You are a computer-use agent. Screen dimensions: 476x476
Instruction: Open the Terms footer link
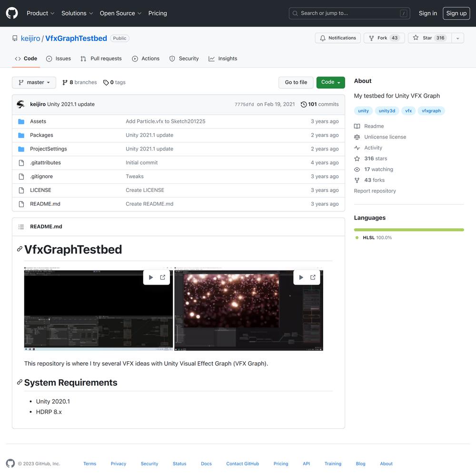(x=89, y=464)
